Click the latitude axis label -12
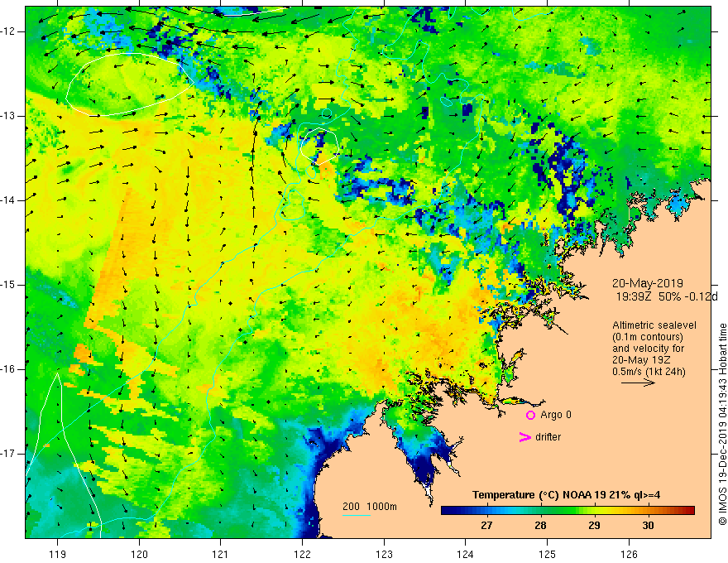The image size is (728, 563). pos(9,31)
